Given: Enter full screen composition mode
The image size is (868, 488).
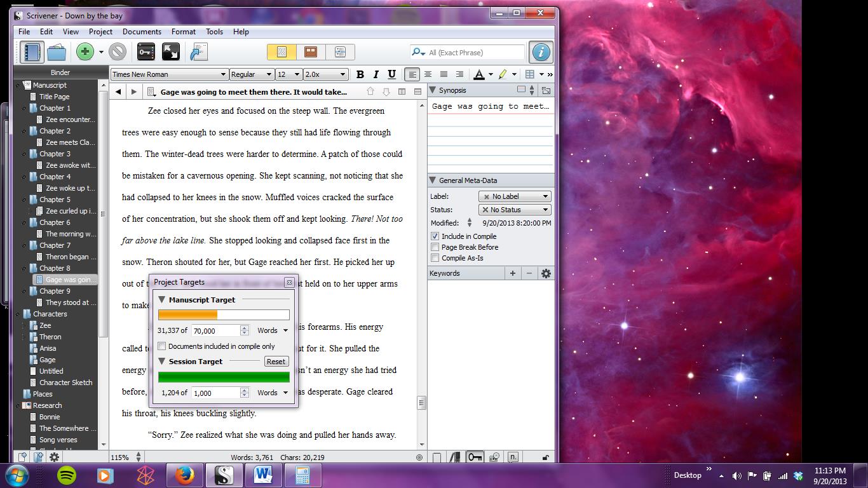Looking at the screenshot, I should click(x=170, y=52).
